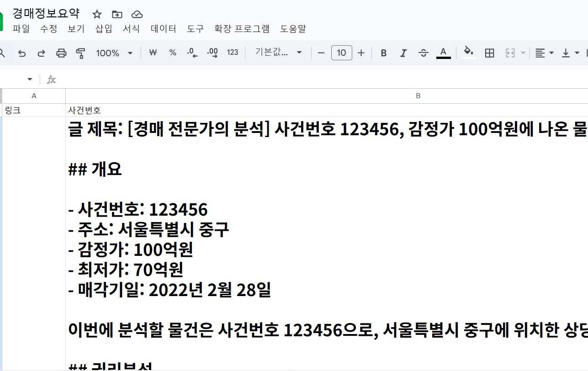Expand the name box dropdown arrow

pyautogui.click(x=30, y=79)
